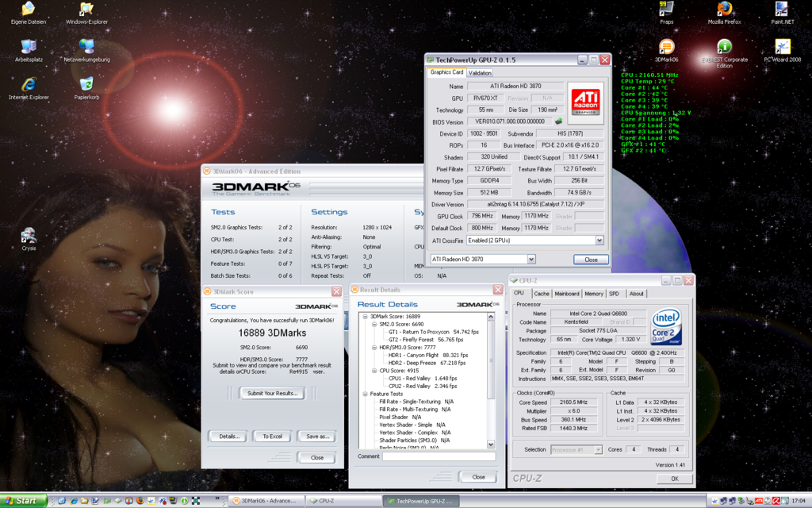Launch Internet Explorer from the Quick Launch bar
The image size is (812, 508).
73,501
